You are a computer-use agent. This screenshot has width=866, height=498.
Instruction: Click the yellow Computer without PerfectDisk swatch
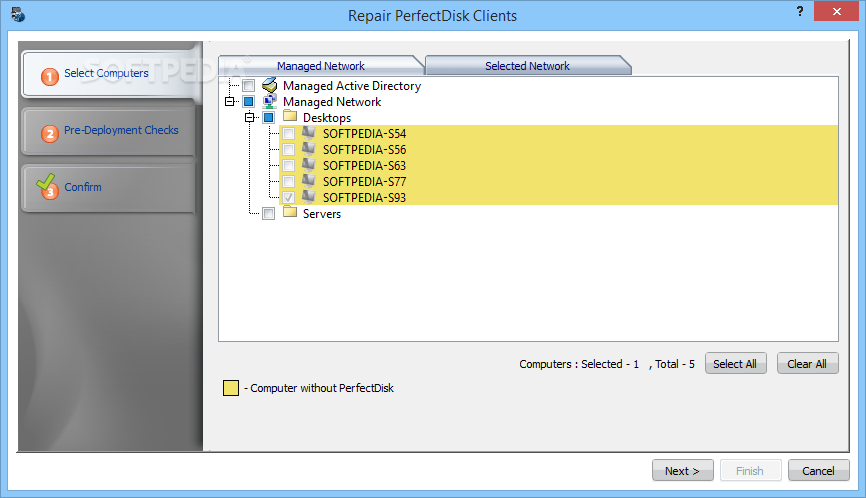point(231,388)
